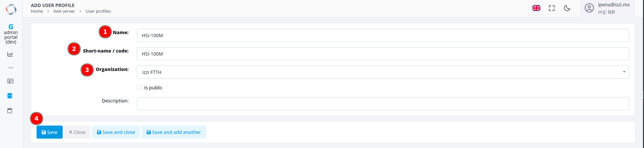Switch language via the UK flag icon
The width and height of the screenshot is (644, 148).
[536, 8]
